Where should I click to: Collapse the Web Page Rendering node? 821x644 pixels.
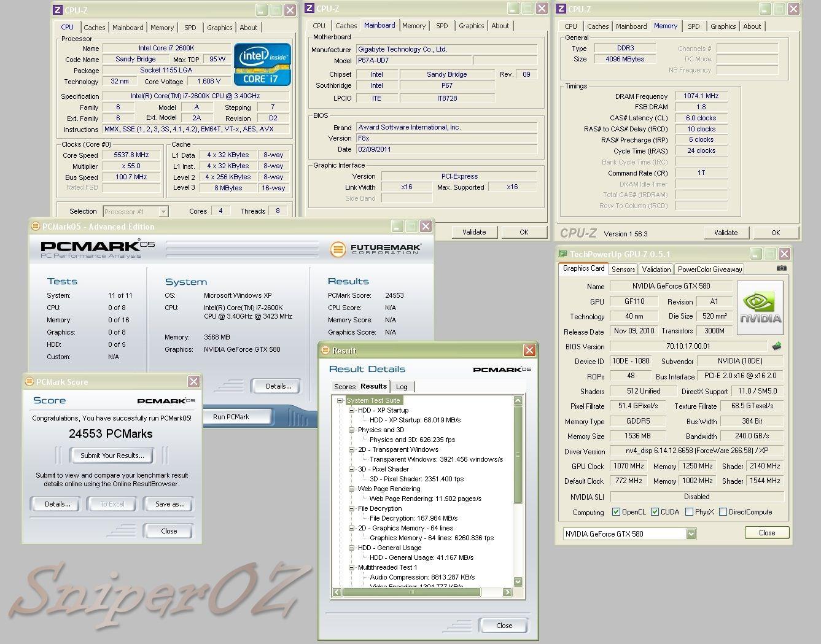click(352, 489)
